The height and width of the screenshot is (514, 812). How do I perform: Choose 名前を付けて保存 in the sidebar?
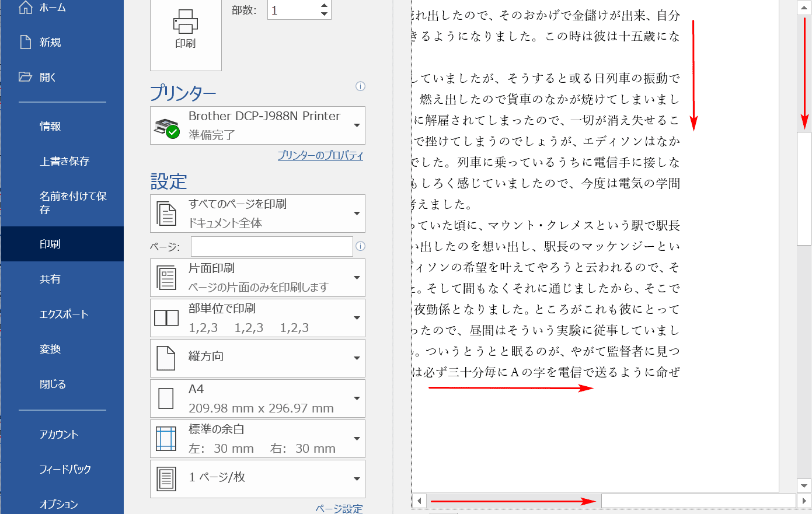coord(73,202)
